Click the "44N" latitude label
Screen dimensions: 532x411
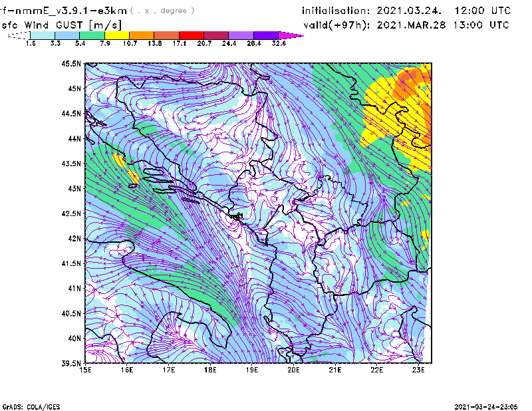(74, 139)
